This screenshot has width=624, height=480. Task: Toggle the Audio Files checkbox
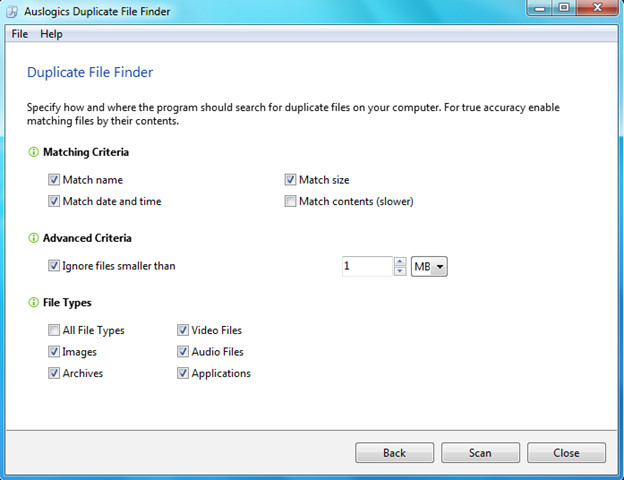point(183,352)
